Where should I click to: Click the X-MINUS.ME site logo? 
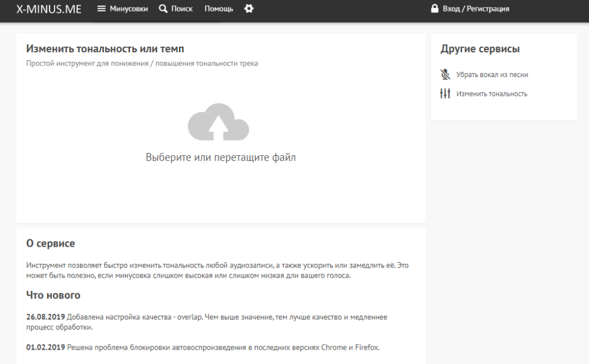[49, 9]
